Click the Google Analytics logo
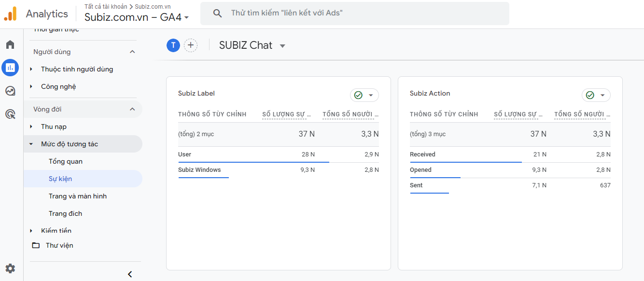The image size is (644, 281). [11, 14]
